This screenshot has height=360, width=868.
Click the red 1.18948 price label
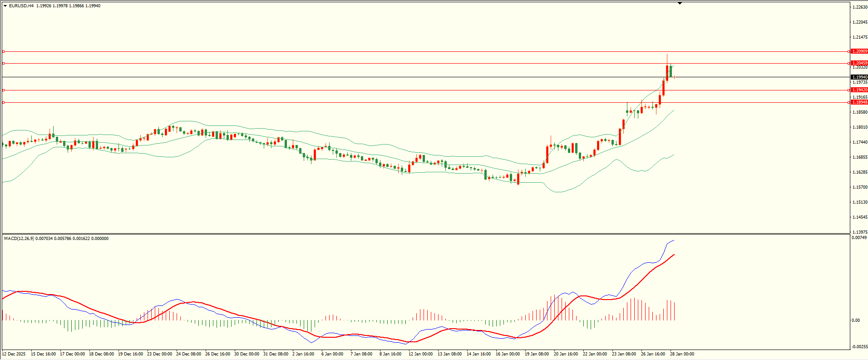tap(859, 102)
